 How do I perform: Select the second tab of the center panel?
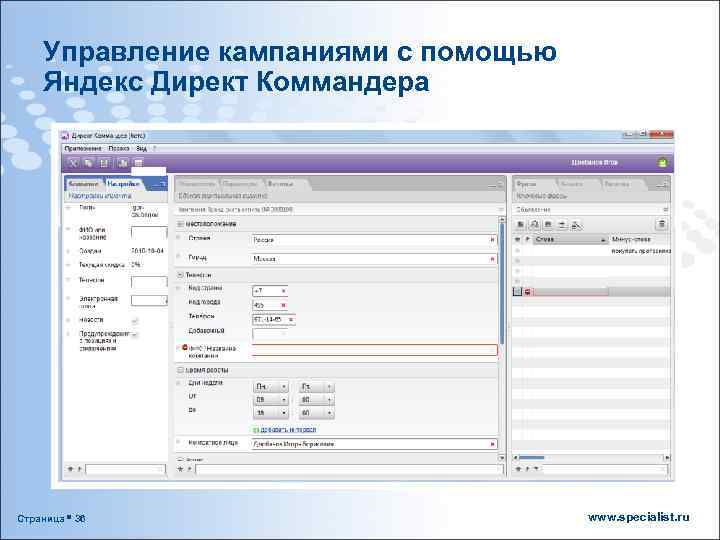coord(240,184)
